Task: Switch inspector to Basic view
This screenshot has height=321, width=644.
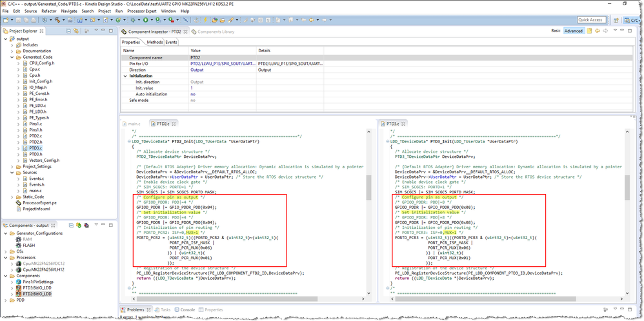Action: coord(556,31)
